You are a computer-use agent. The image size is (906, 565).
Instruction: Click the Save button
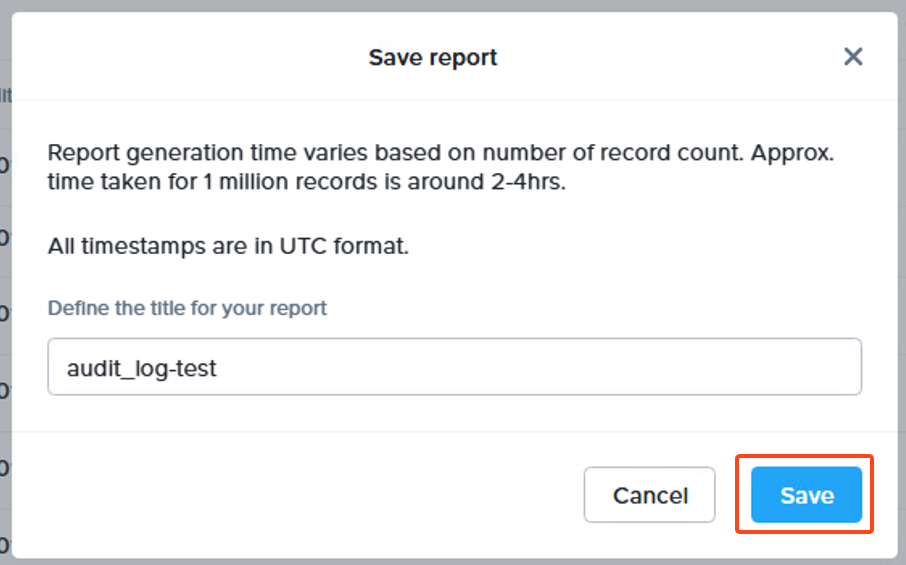(806, 495)
